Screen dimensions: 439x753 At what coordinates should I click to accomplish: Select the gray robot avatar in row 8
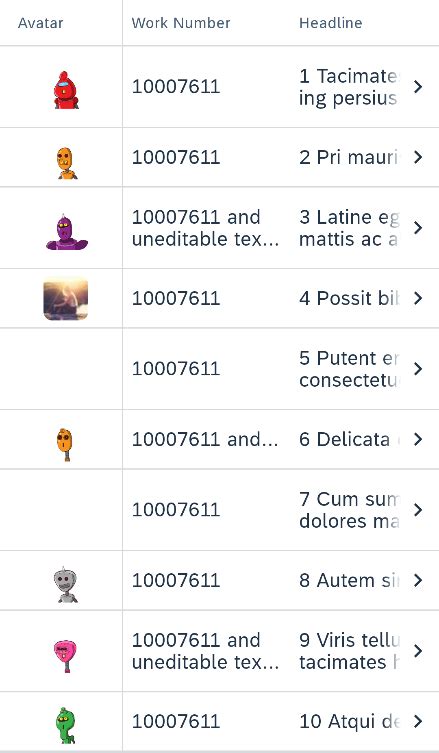(66, 585)
